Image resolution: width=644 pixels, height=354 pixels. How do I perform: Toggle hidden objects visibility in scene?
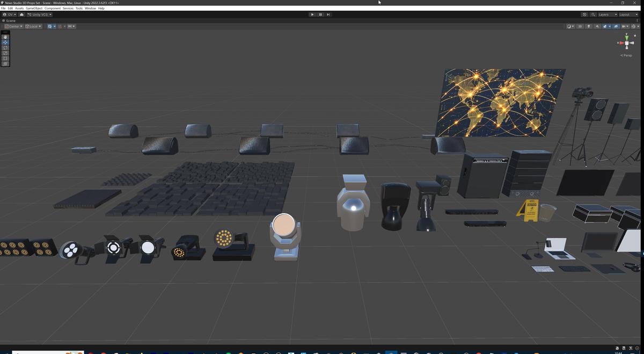616,26
